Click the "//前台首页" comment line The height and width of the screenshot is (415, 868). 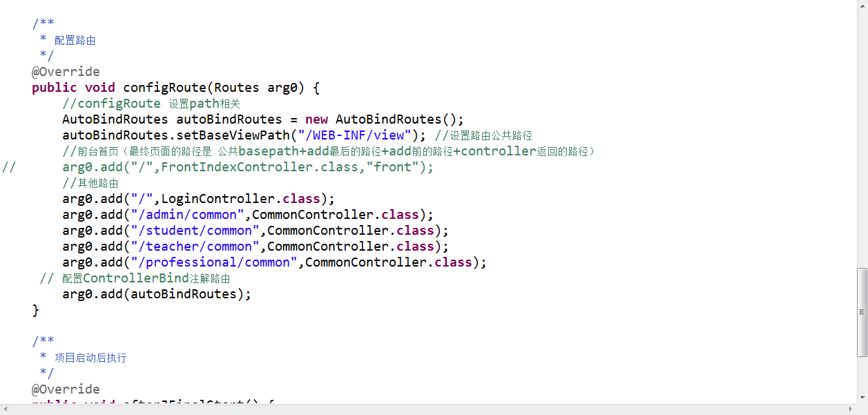[329, 151]
